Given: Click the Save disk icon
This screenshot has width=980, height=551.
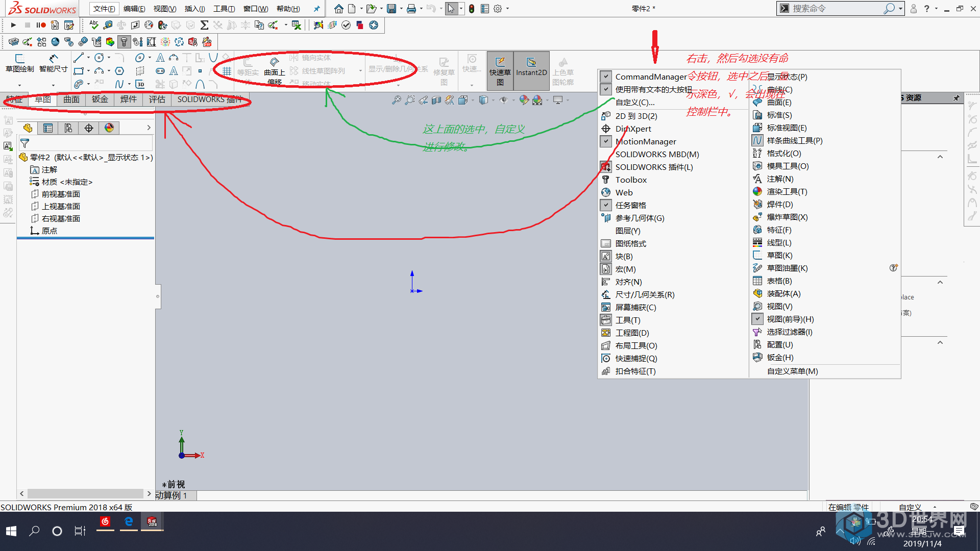Looking at the screenshot, I should click(x=391, y=9).
